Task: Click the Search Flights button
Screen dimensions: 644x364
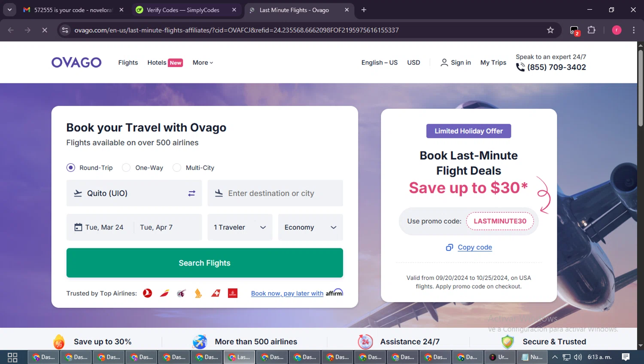Action: pyautogui.click(x=205, y=263)
